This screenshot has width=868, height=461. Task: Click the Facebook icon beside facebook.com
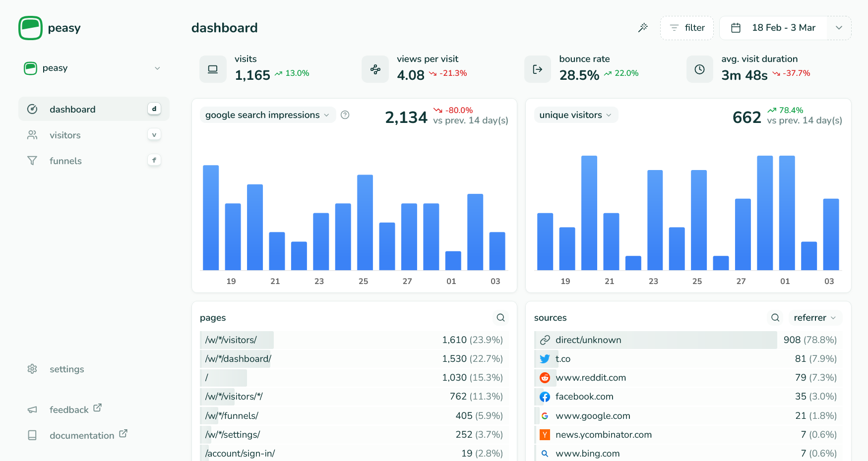click(x=545, y=397)
